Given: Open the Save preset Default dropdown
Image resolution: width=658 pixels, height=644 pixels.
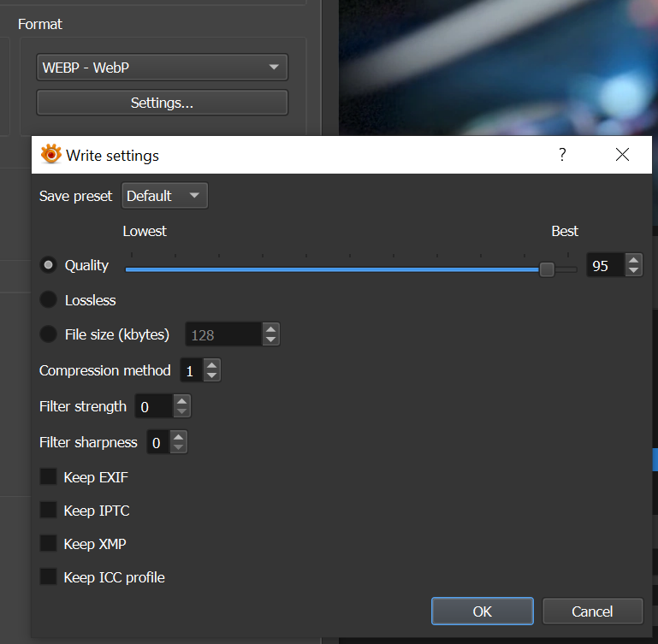Looking at the screenshot, I should click(164, 196).
